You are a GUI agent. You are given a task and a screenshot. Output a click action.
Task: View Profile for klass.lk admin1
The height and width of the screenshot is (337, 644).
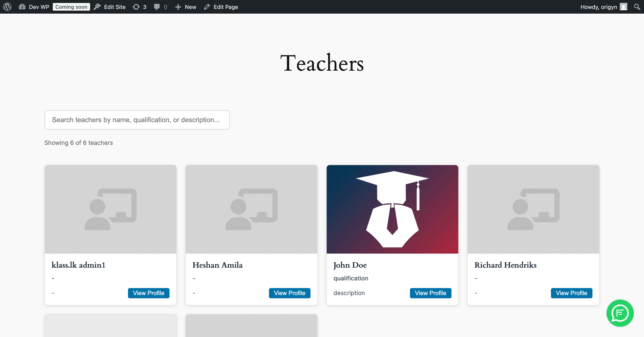pos(148,293)
